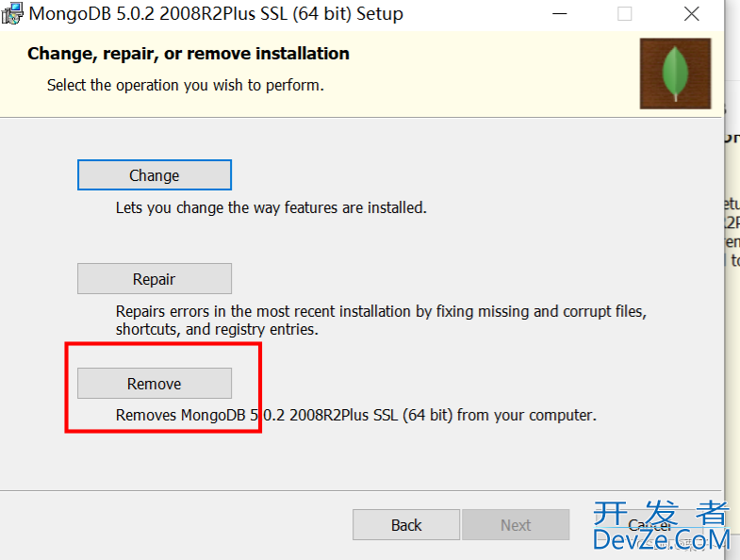This screenshot has height=560, width=740.
Task: Close the MongoDB Setup dialog
Action: (x=691, y=14)
